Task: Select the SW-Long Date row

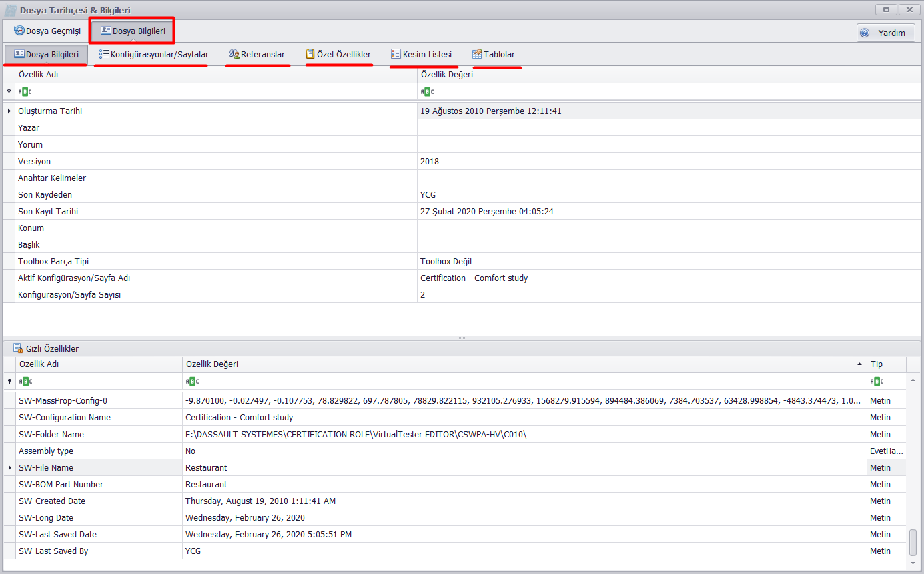Action: pyautogui.click(x=455, y=518)
